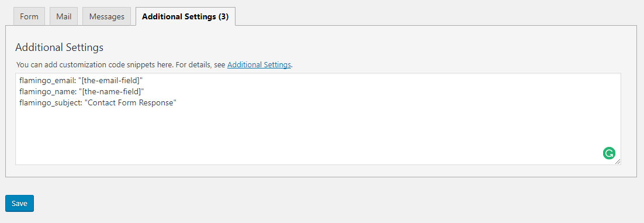Click the textarea resize handle corner

618,162
